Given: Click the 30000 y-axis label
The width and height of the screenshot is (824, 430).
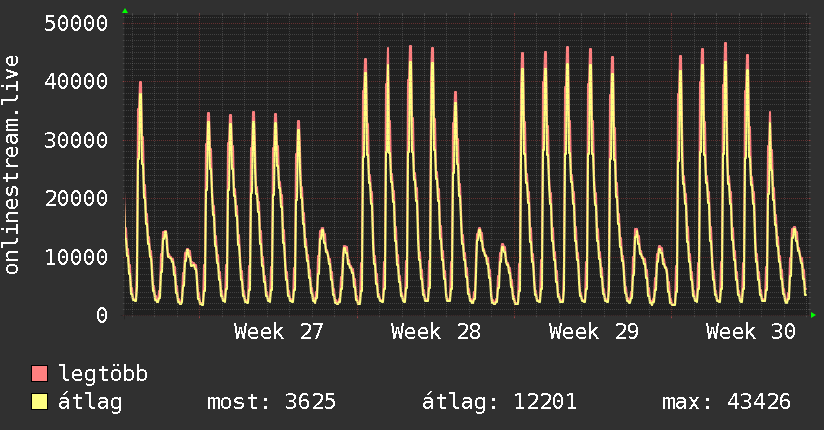Looking at the screenshot, I should pyautogui.click(x=76, y=140).
